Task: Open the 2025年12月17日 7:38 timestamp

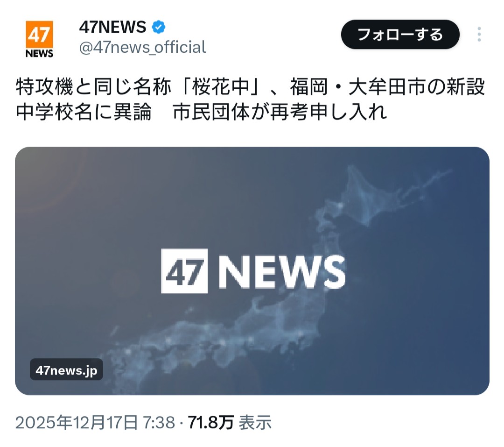Action: coord(95,423)
